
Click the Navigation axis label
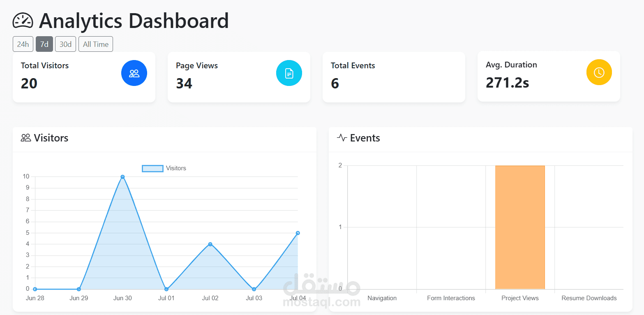[382, 298]
